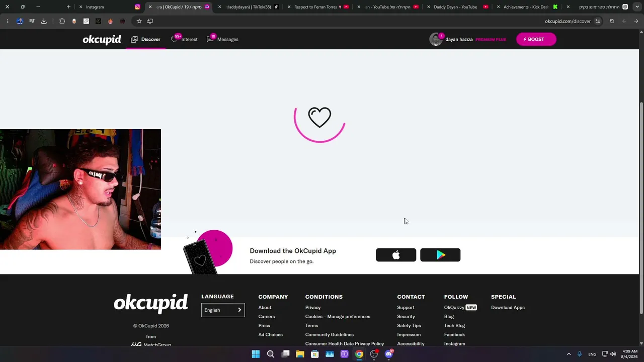Switch to the Instagram browser tab
644x362 pixels.
click(111, 7)
